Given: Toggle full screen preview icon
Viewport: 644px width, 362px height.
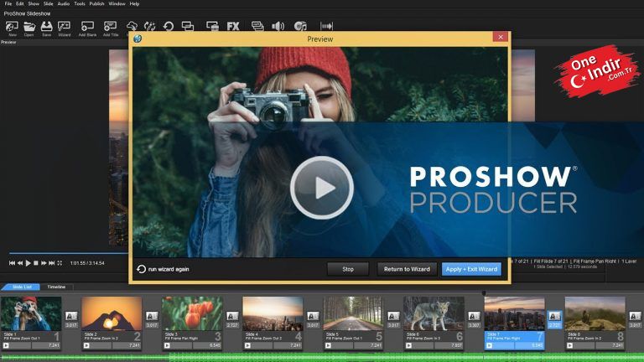Looking at the screenshot, I should (x=60, y=263).
